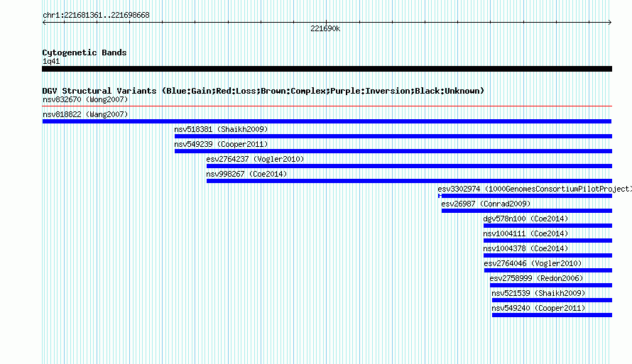Select the blue bar under nsv818822
This screenshot has width=632, height=364.
(x=327, y=121)
